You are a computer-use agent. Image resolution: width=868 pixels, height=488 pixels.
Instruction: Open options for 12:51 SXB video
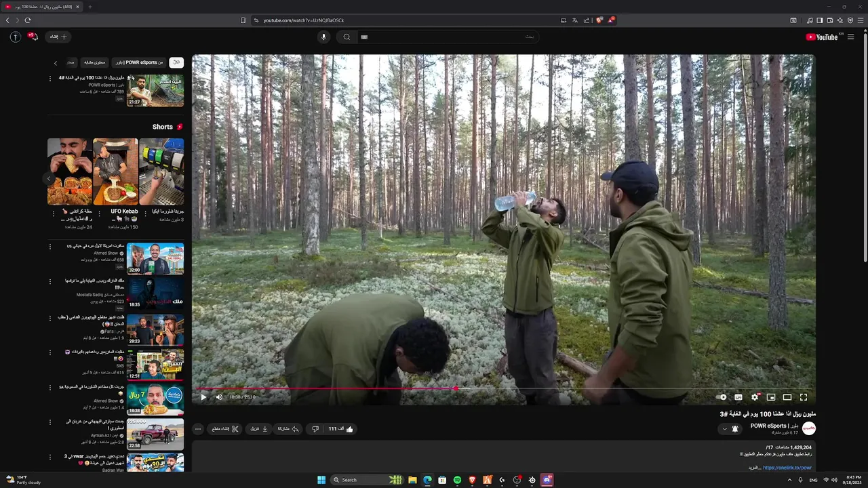50,352
